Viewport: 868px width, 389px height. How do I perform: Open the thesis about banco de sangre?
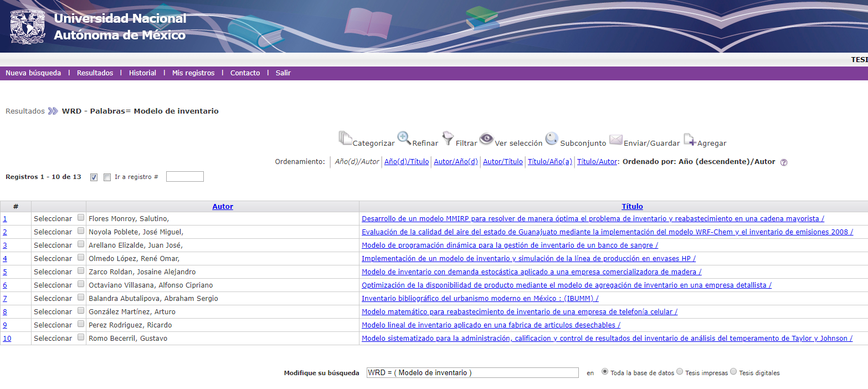click(x=510, y=245)
